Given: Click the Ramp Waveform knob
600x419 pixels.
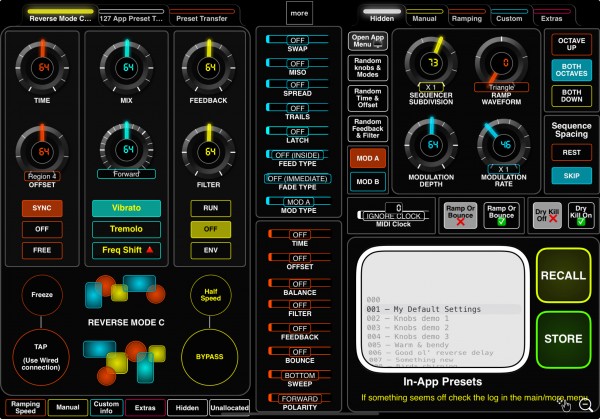Looking at the screenshot, I should tap(501, 63).
